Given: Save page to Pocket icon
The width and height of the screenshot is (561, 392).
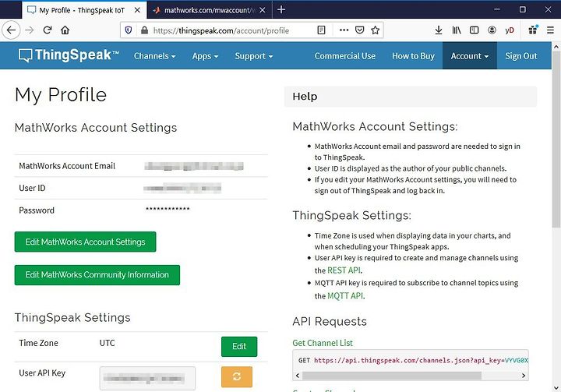Looking at the screenshot, I should click(x=359, y=30).
